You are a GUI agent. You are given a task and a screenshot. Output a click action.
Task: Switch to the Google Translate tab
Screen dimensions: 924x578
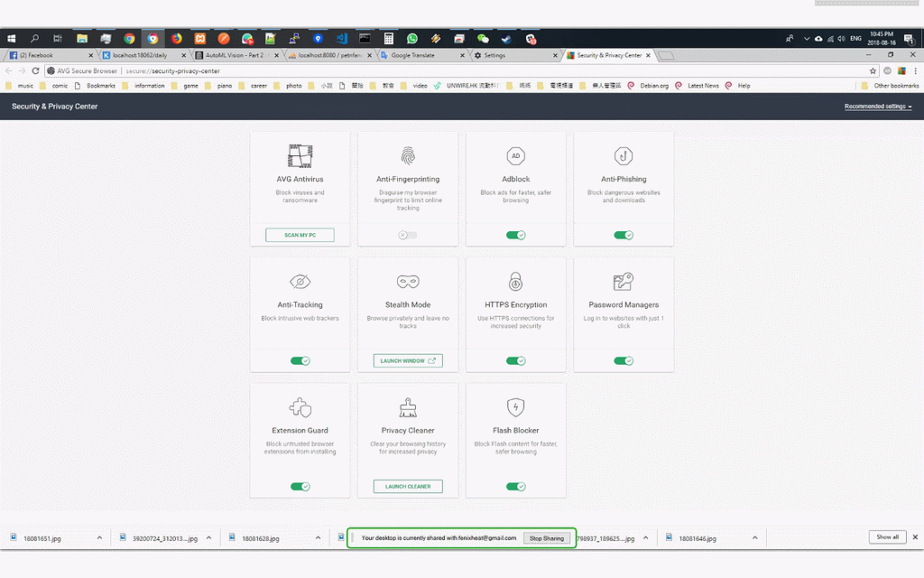coord(418,55)
